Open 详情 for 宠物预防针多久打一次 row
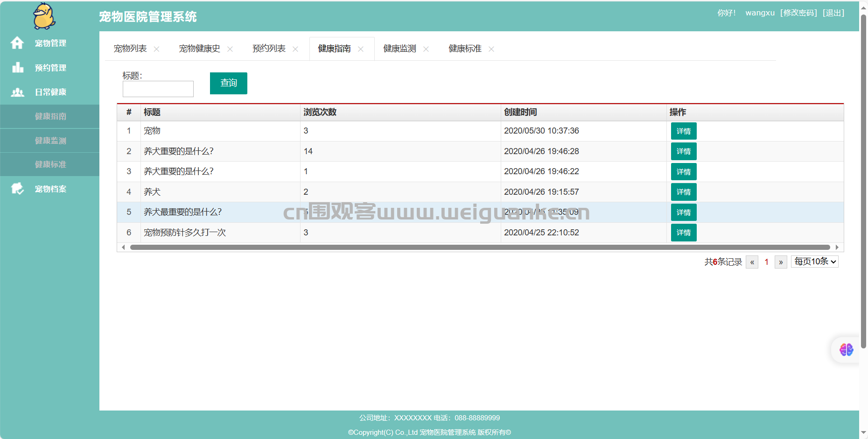 pos(684,233)
